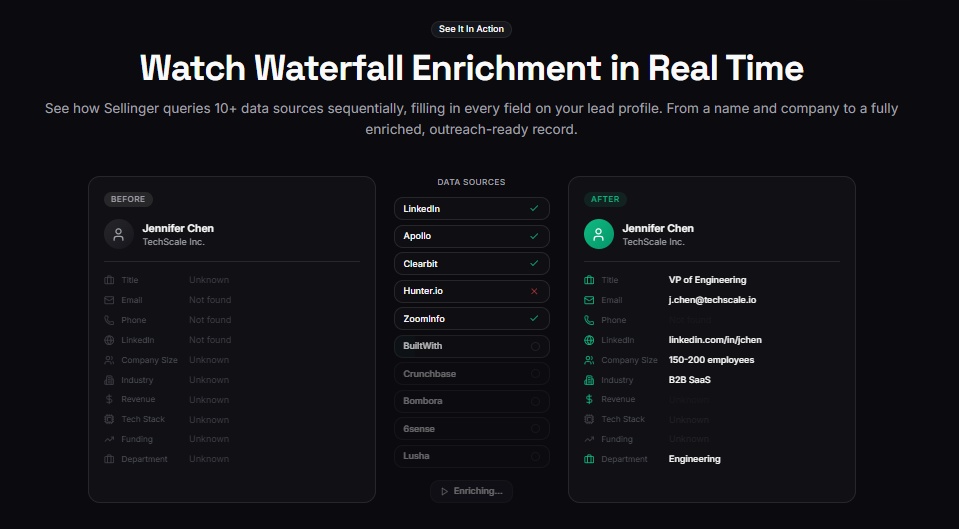Click the Phone icon in Before card
Screen dimensions: 959x529
pyautogui.click(x=109, y=320)
